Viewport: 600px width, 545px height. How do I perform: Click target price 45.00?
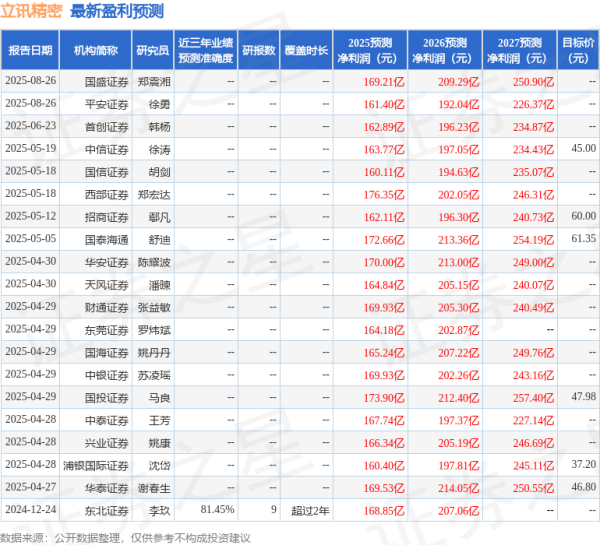click(x=584, y=148)
